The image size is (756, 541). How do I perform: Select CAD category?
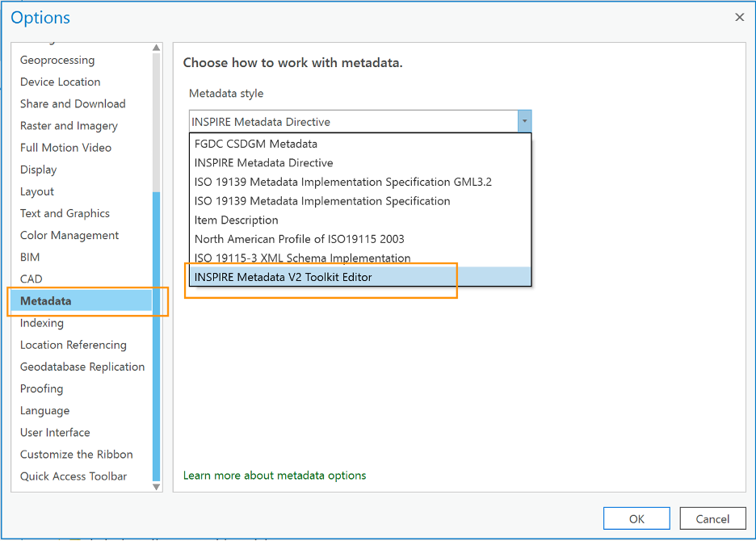point(31,279)
